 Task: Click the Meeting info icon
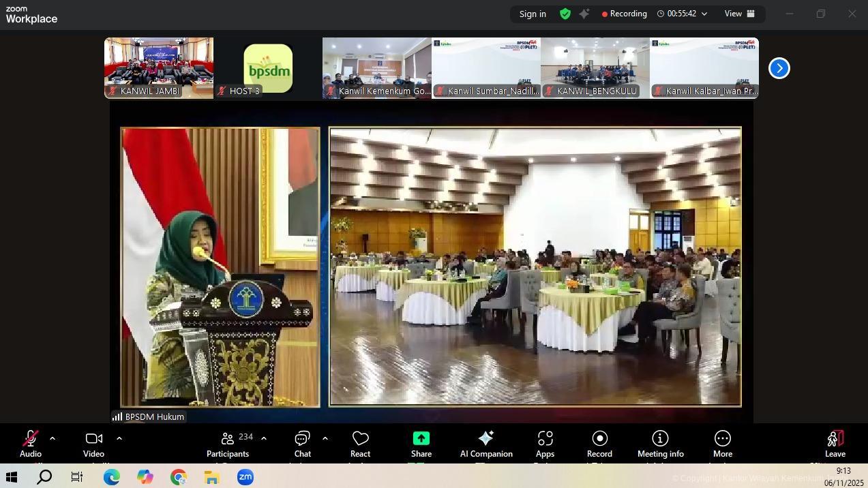pyautogui.click(x=660, y=444)
